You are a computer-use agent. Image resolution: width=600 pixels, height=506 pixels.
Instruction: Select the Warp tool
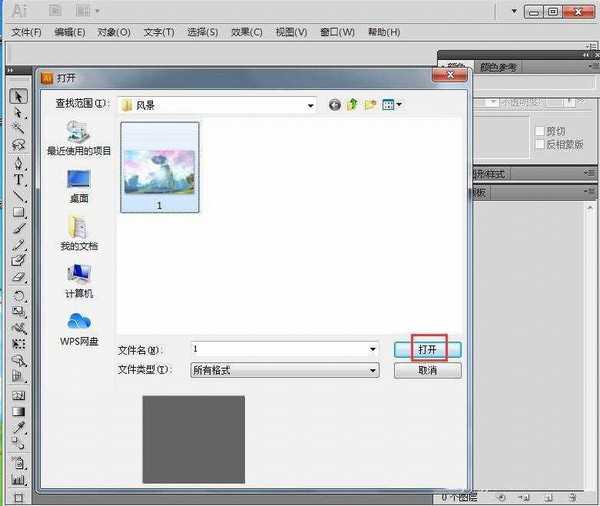click(x=18, y=328)
